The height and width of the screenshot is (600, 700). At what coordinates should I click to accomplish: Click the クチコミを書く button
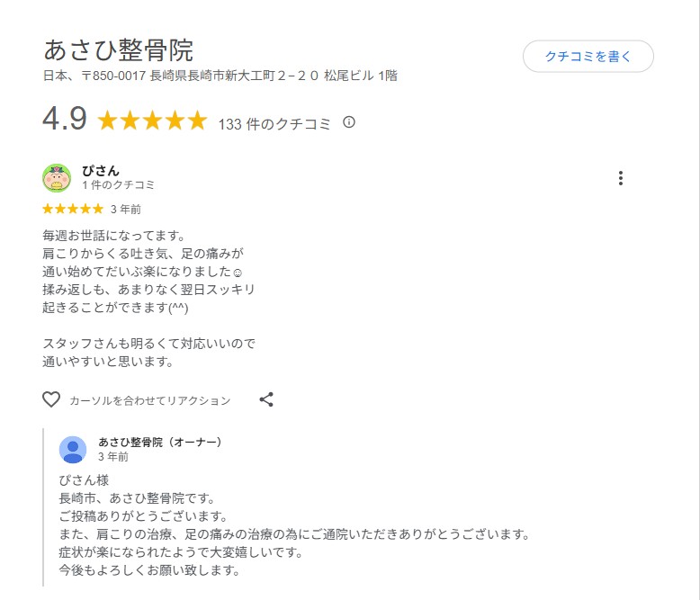(588, 57)
